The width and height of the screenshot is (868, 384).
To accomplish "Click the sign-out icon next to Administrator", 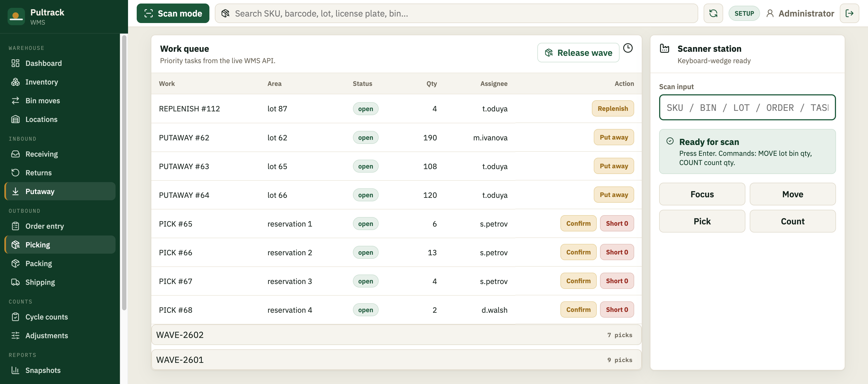I will (x=849, y=14).
